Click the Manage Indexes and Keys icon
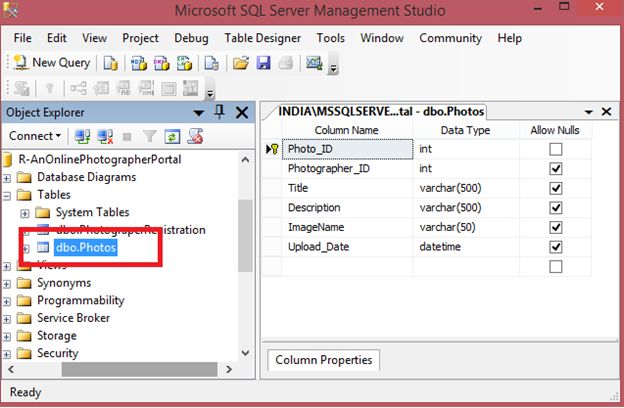This screenshot has width=624, height=408. [101, 88]
